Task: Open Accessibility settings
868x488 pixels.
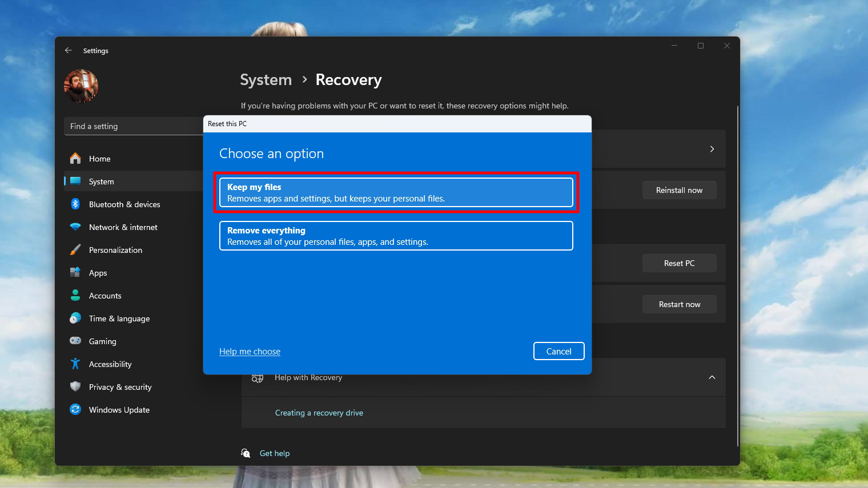Action: [x=134, y=364]
